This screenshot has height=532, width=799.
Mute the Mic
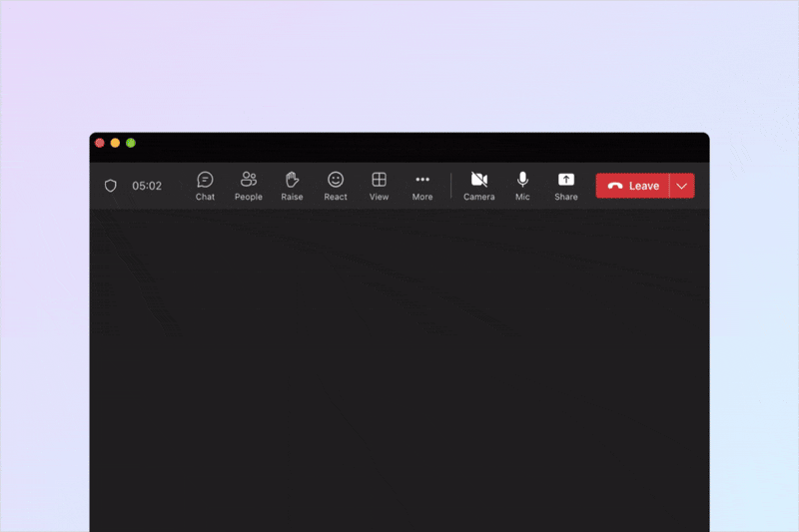coord(522,186)
